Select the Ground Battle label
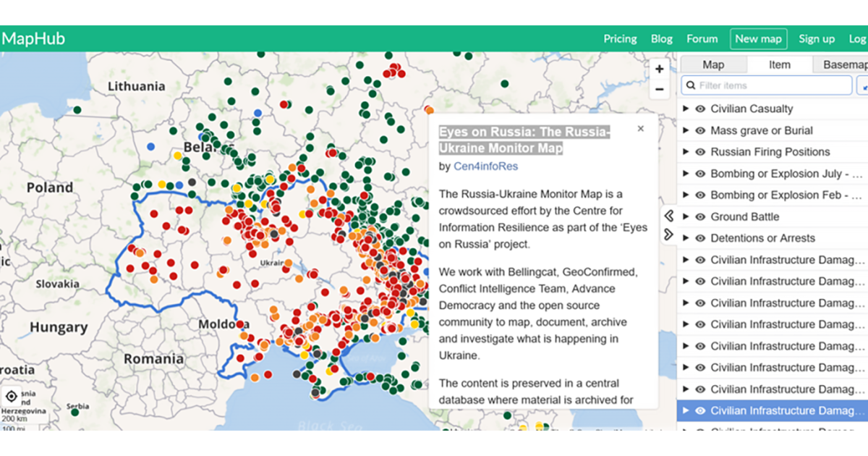This screenshot has height=456, width=868. tap(745, 216)
